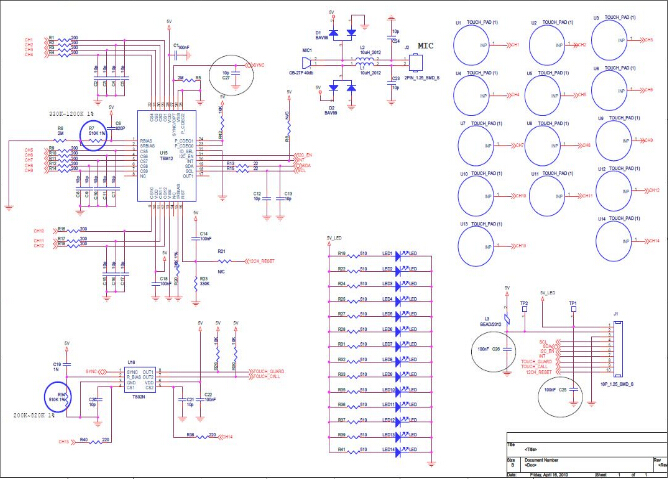The height and width of the screenshot is (479, 668).
Task: Click the LED10 diode symbol
Action: pyautogui.click(x=398, y=392)
